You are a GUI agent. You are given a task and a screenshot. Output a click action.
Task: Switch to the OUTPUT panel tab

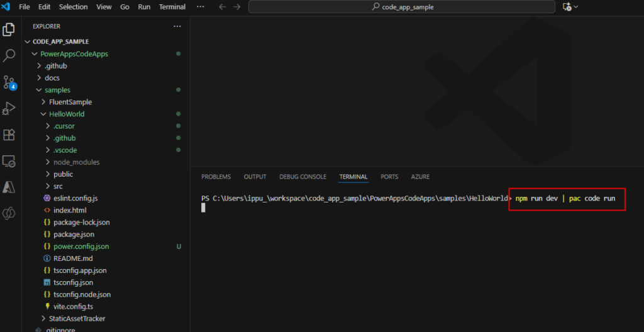click(255, 177)
